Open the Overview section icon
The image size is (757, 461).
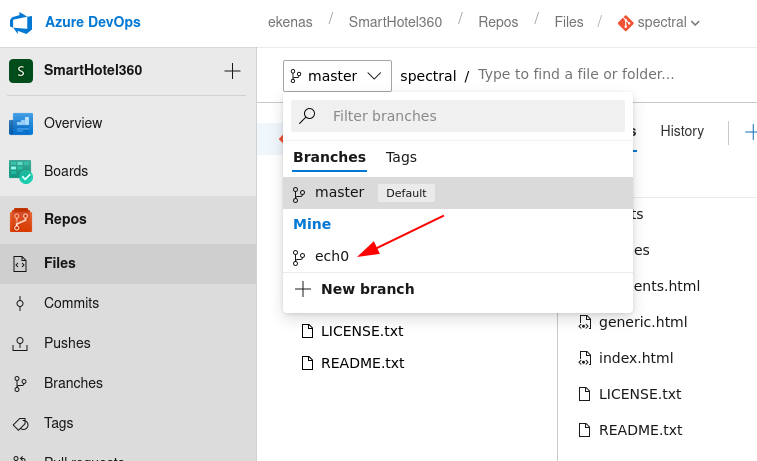tap(21, 124)
